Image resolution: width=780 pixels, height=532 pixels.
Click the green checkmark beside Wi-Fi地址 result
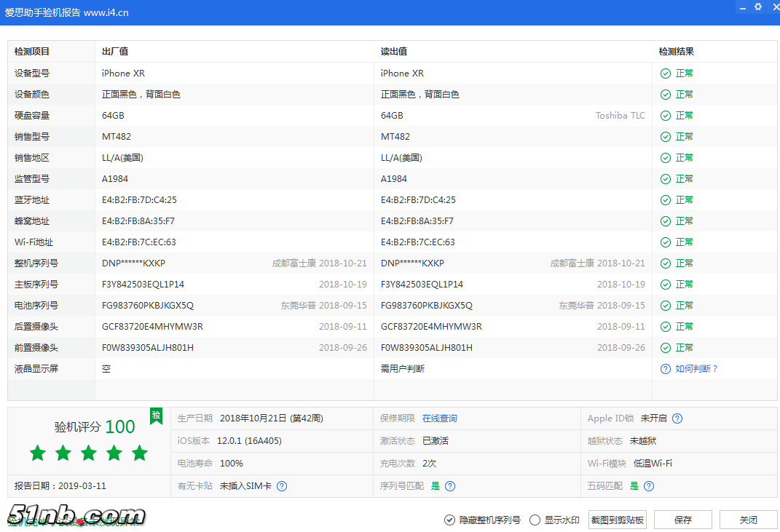pos(665,242)
